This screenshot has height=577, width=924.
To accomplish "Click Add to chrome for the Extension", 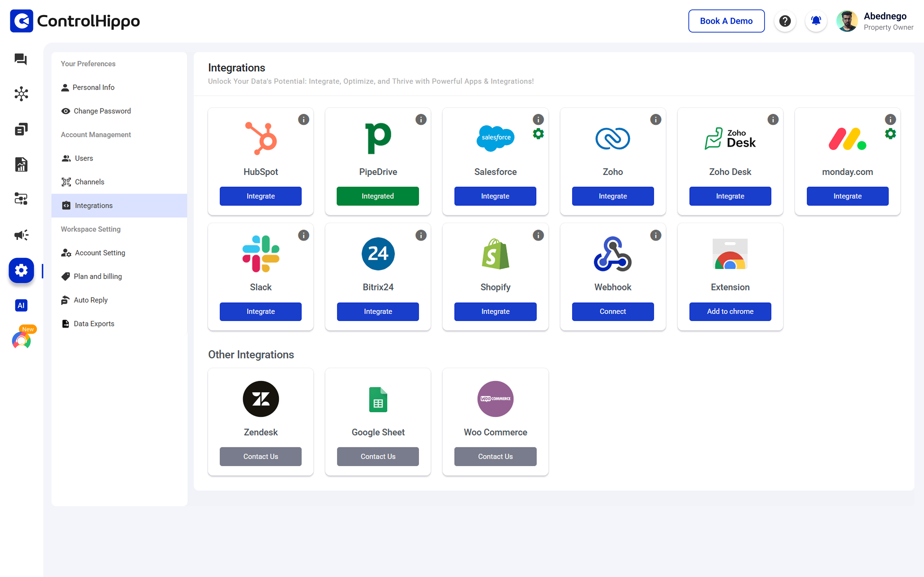I will point(730,311).
